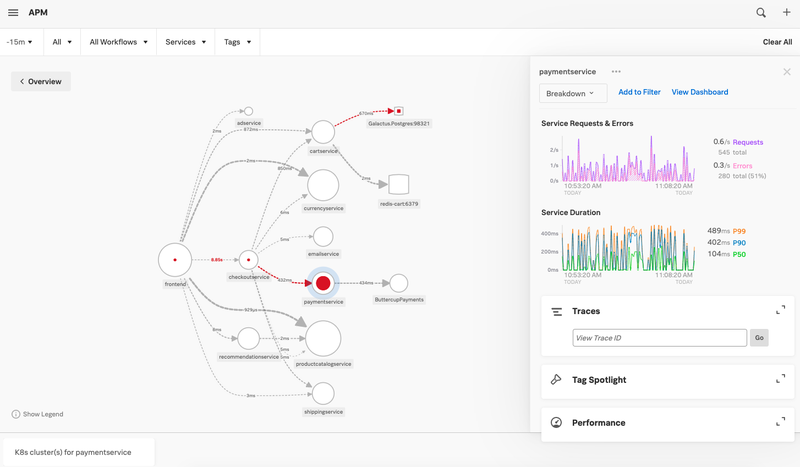Select the emailservice node
Image resolution: width=800 pixels, height=467 pixels.
tap(323, 237)
